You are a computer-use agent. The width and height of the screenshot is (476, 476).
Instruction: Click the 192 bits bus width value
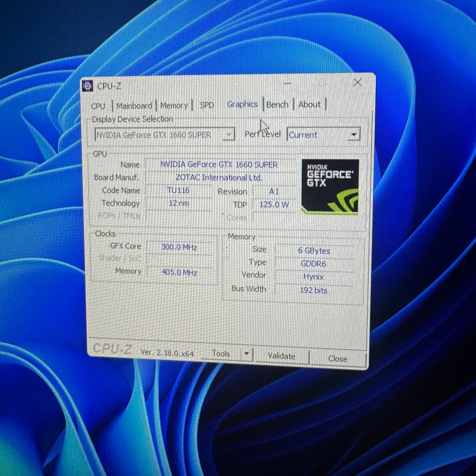click(x=314, y=291)
